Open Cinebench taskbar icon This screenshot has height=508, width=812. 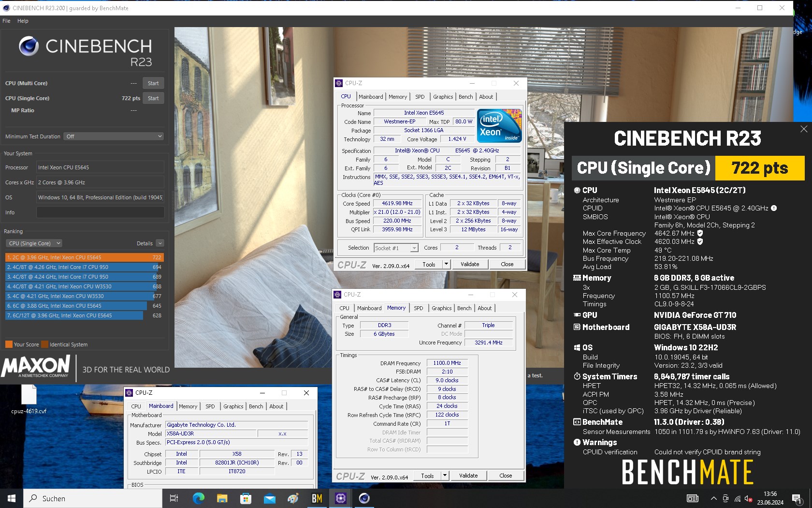[x=364, y=498]
